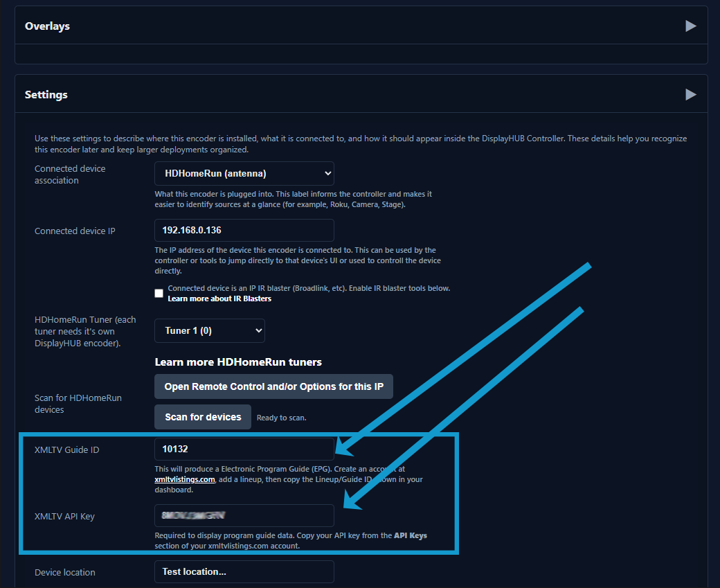720x588 pixels.
Task: Click the Overlays panel heading
Action: click(47, 26)
